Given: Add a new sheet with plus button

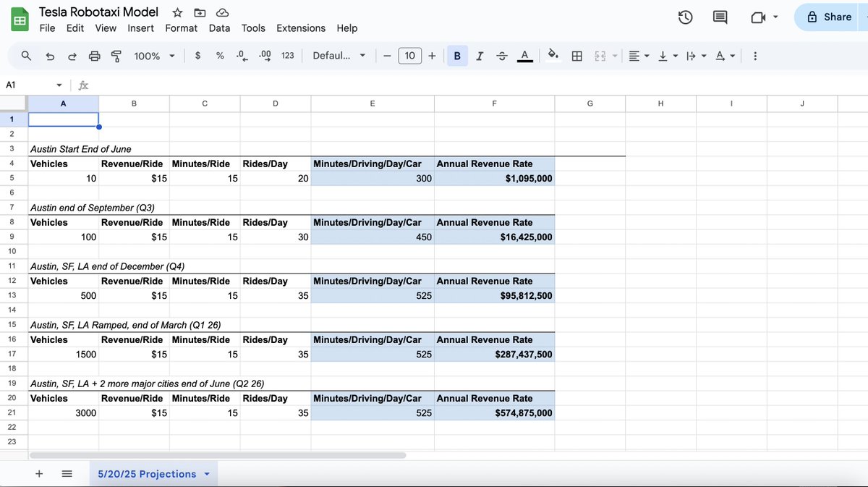Looking at the screenshot, I should coord(39,473).
